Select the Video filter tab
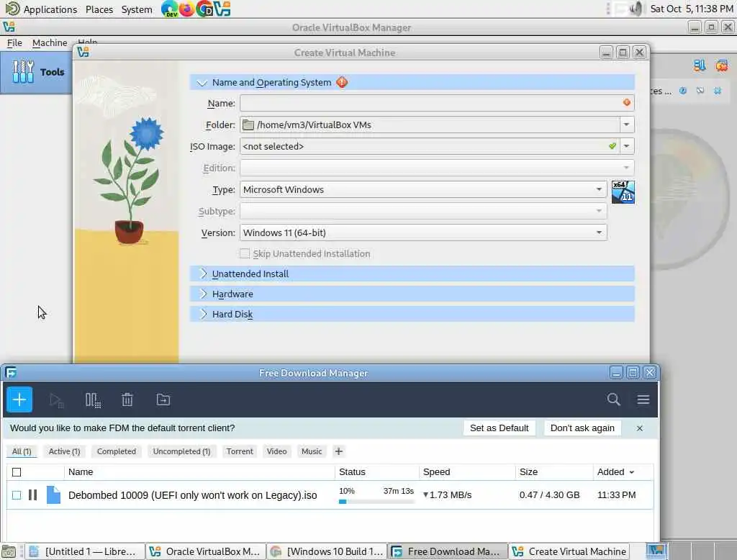 click(276, 451)
